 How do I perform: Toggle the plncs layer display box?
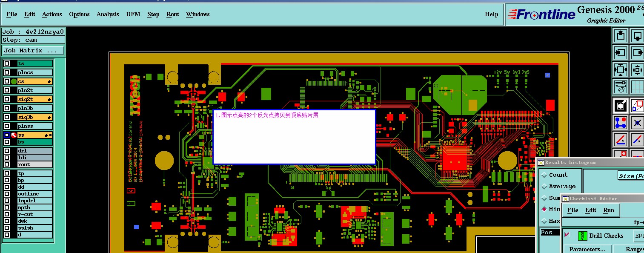[7, 72]
